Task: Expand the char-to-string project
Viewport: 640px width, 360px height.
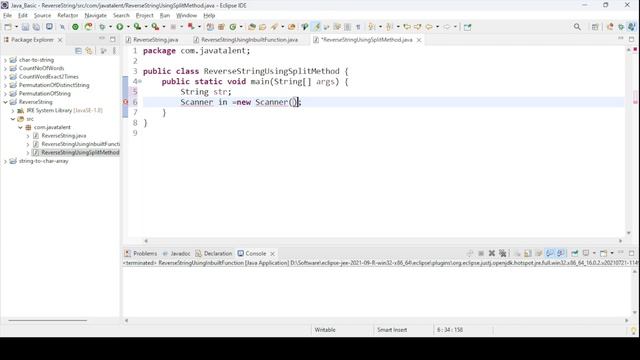Action: point(5,60)
